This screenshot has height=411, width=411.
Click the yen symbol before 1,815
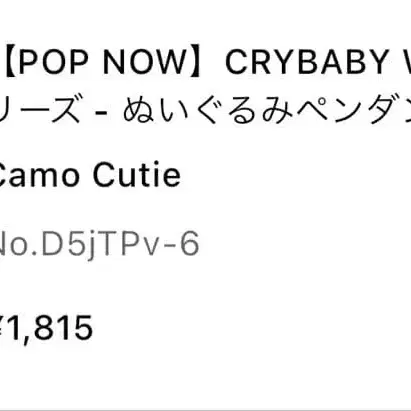coord(3,327)
